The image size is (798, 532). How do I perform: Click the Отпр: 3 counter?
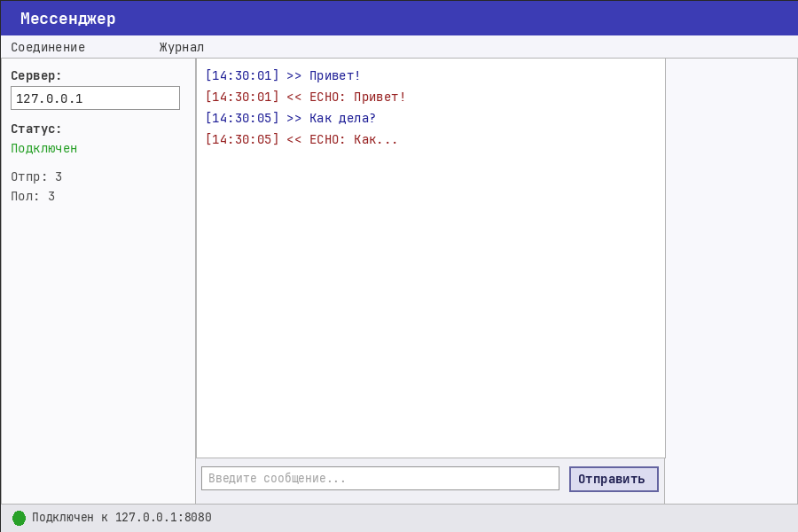pos(36,176)
